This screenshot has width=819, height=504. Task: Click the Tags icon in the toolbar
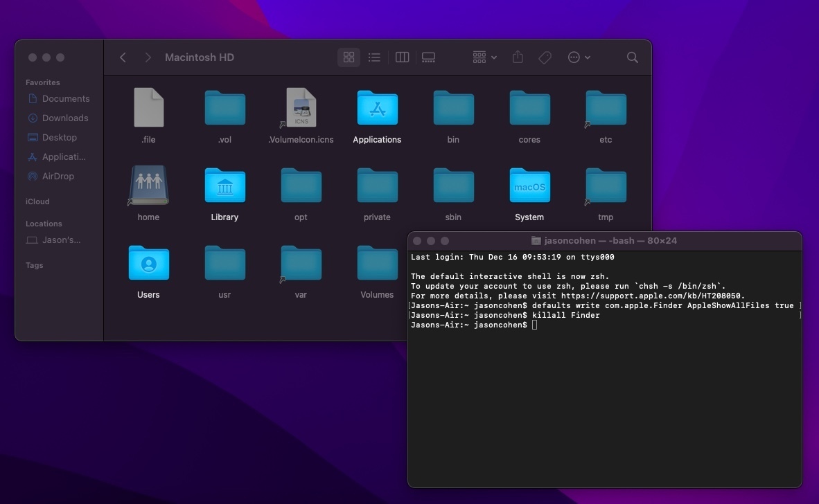[545, 57]
